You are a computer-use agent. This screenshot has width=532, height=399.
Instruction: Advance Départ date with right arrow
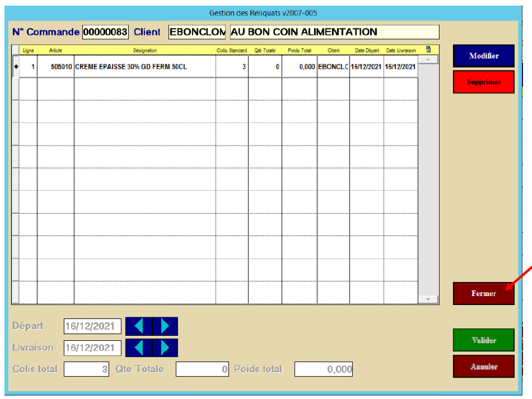coord(165,326)
